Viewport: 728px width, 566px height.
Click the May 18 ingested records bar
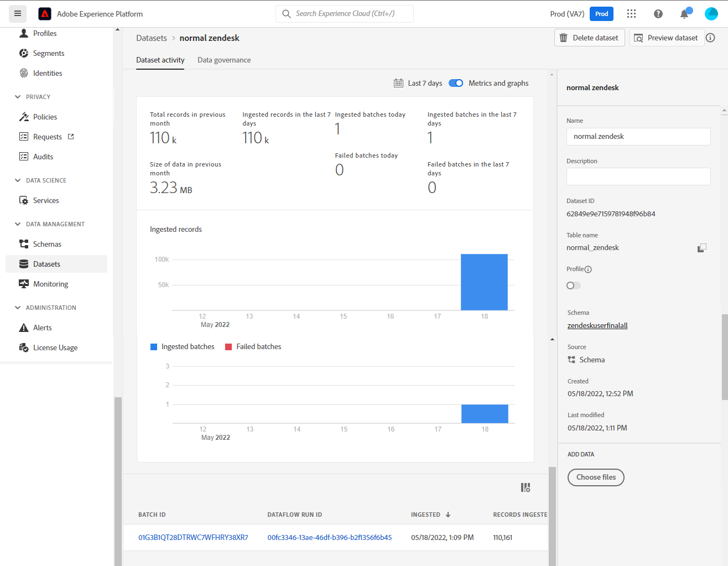[x=484, y=282]
